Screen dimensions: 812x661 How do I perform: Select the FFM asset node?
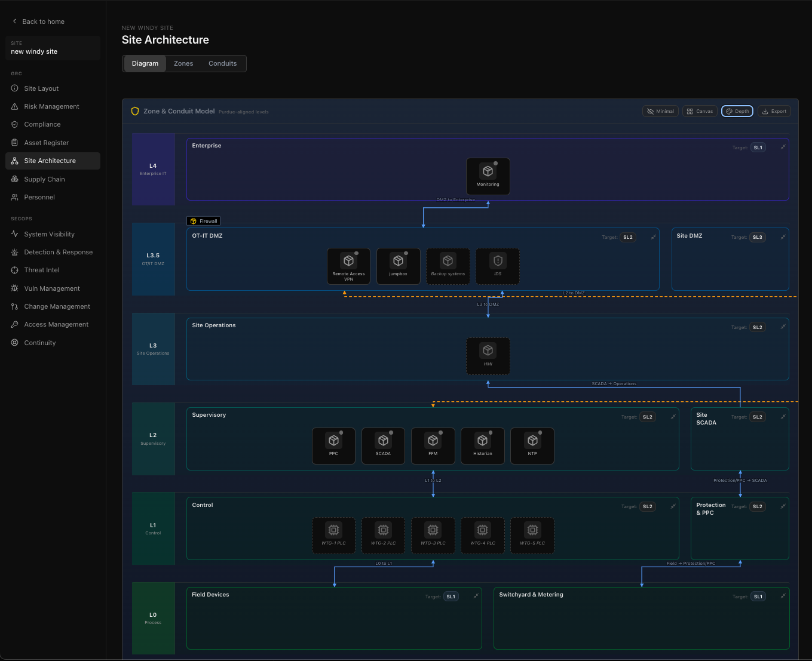coord(433,446)
